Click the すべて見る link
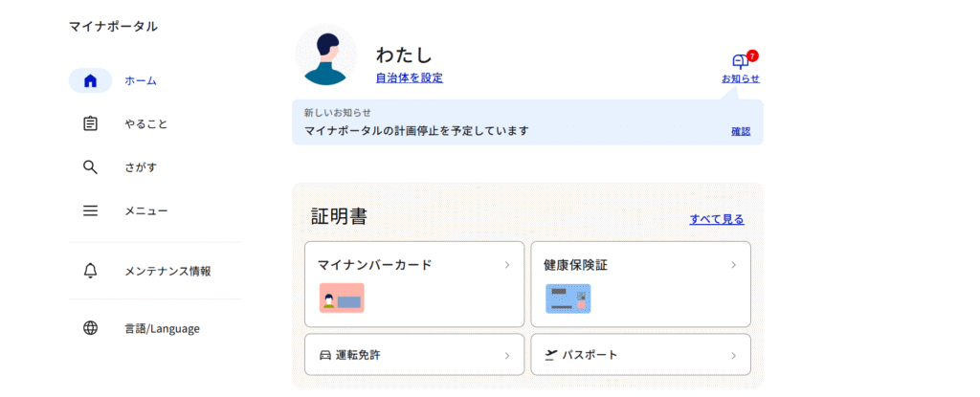 (716, 219)
